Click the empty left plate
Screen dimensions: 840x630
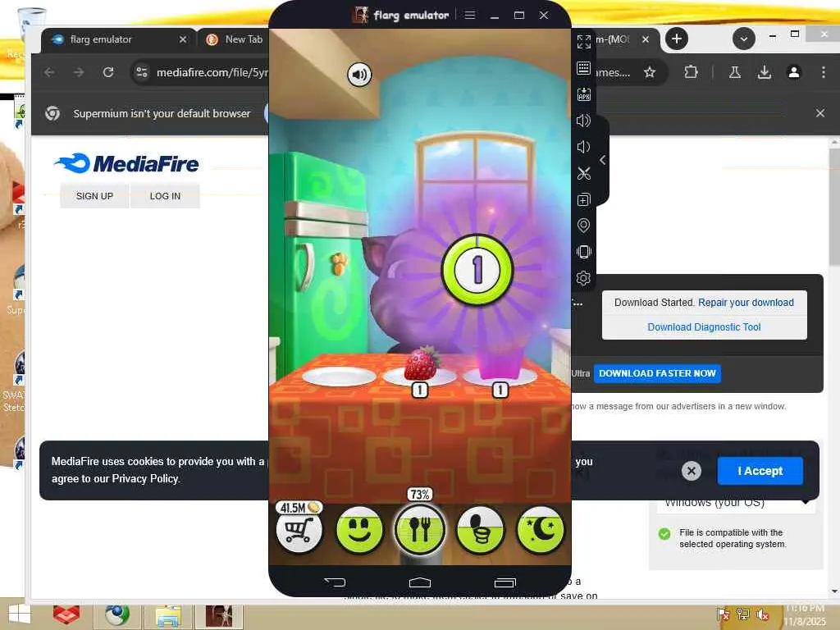(339, 376)
